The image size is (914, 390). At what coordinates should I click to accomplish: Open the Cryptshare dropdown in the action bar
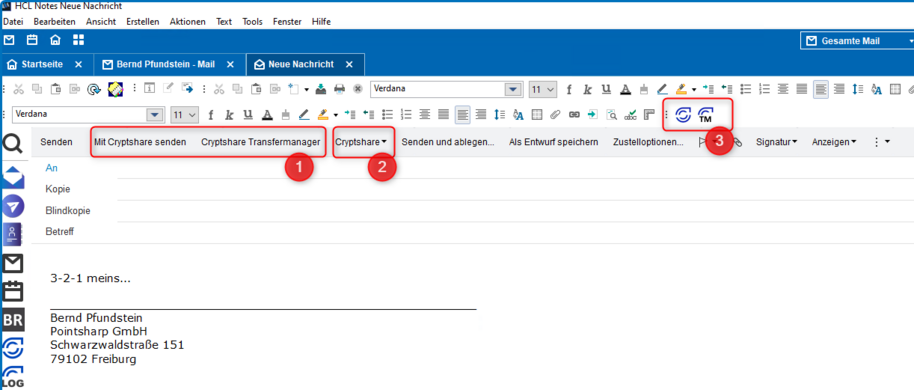(361, 142)
